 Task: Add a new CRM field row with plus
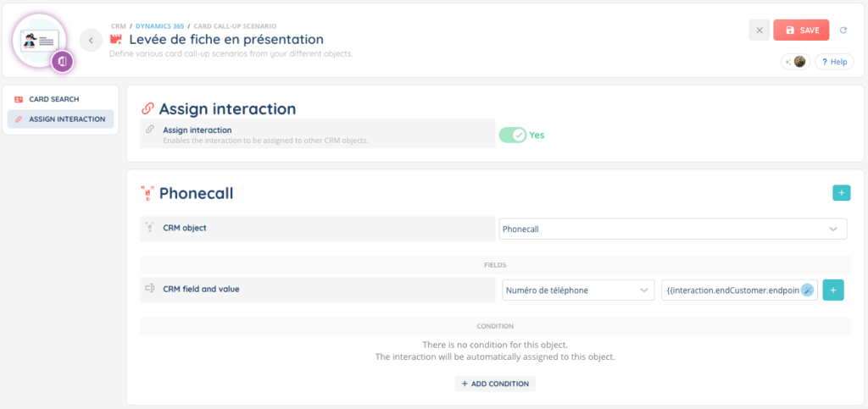pyautogui.click(x=833, y=290)
